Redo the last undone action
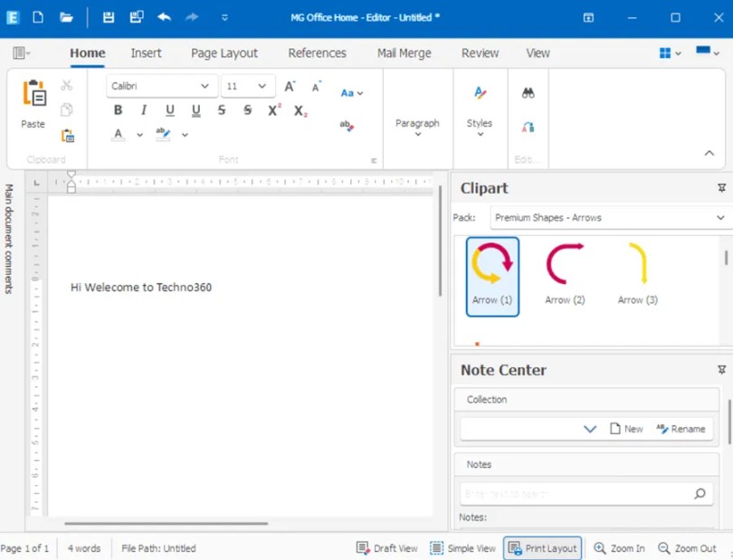This screenshot has height=560, width=733. pos(192,18)
